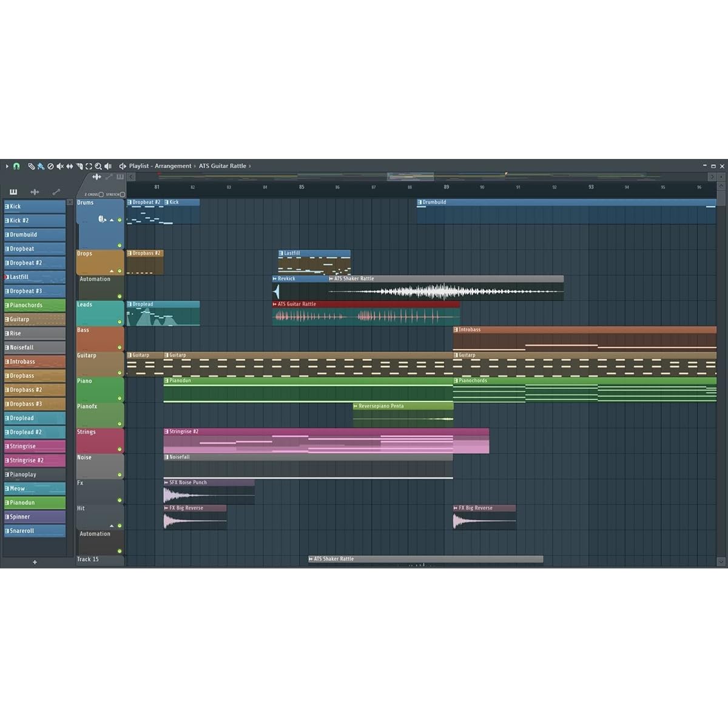Mute the Pianofx track
The image size is (728, 728).
point(120,424)
